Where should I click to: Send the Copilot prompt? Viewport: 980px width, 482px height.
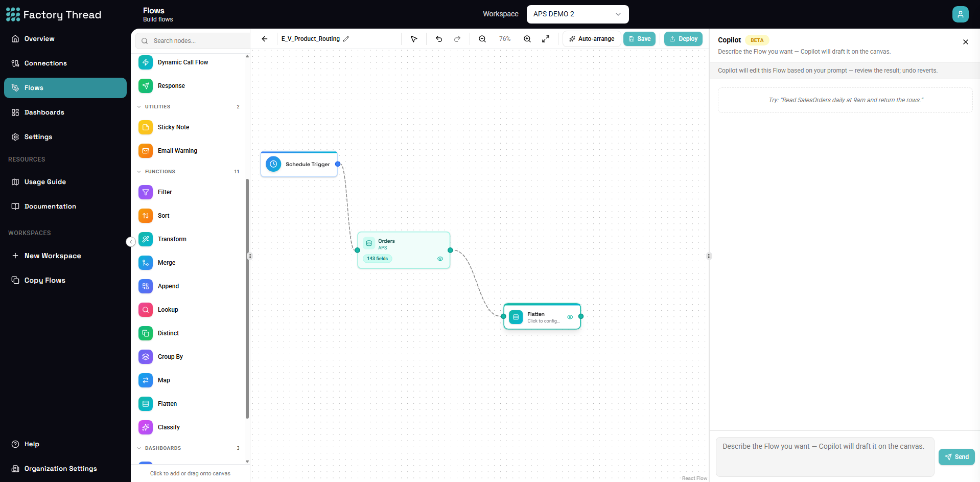(x=956, y=457)
